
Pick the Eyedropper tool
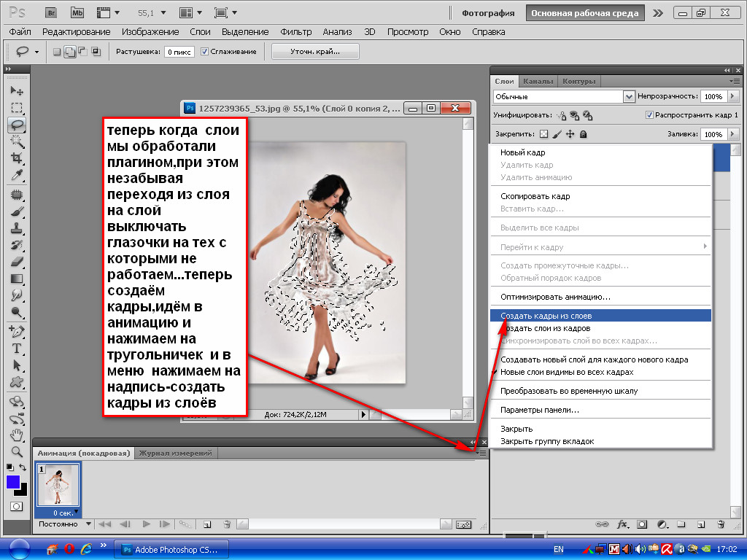click(17, 176)
